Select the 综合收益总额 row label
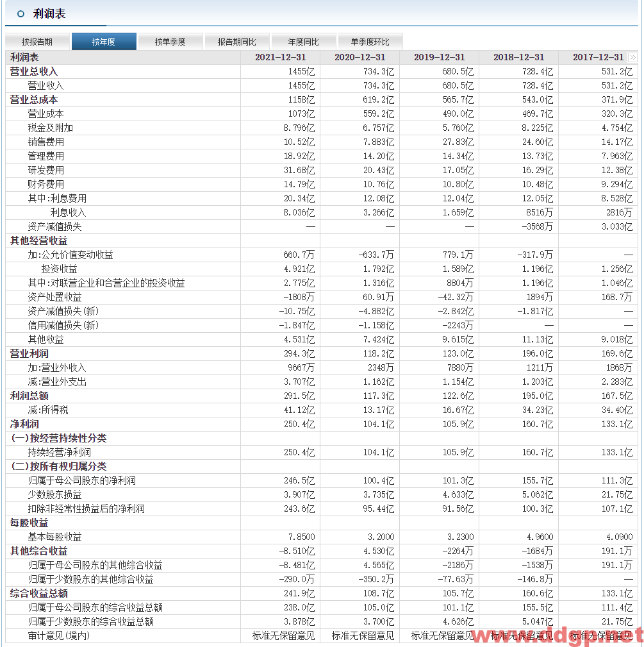This screenshot has height=647, width=644. pos(38,593)
